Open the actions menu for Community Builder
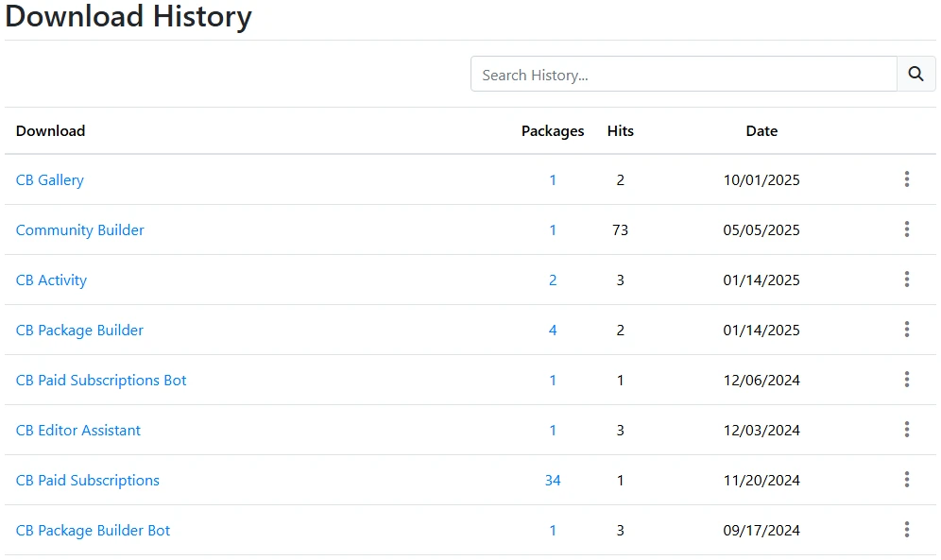The height and width of the screenshot is (560, 941). click(x=906, y=229)
